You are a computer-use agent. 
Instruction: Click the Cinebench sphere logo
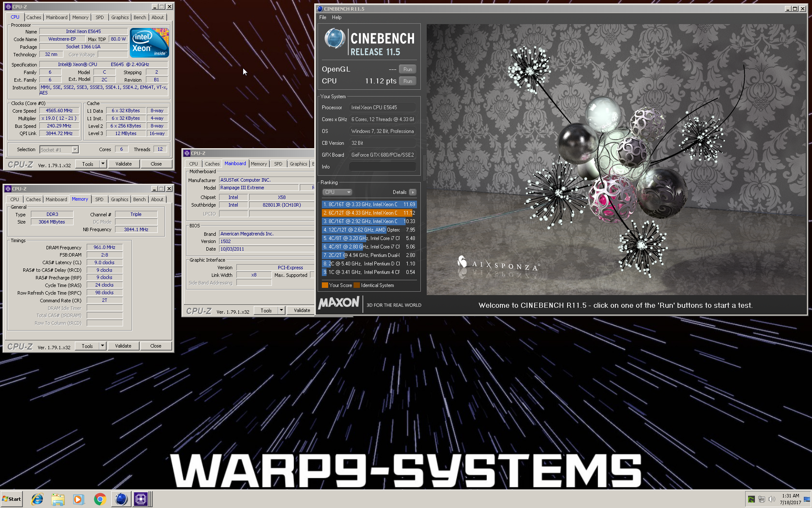pyautogui.click(x=335, y=39)
